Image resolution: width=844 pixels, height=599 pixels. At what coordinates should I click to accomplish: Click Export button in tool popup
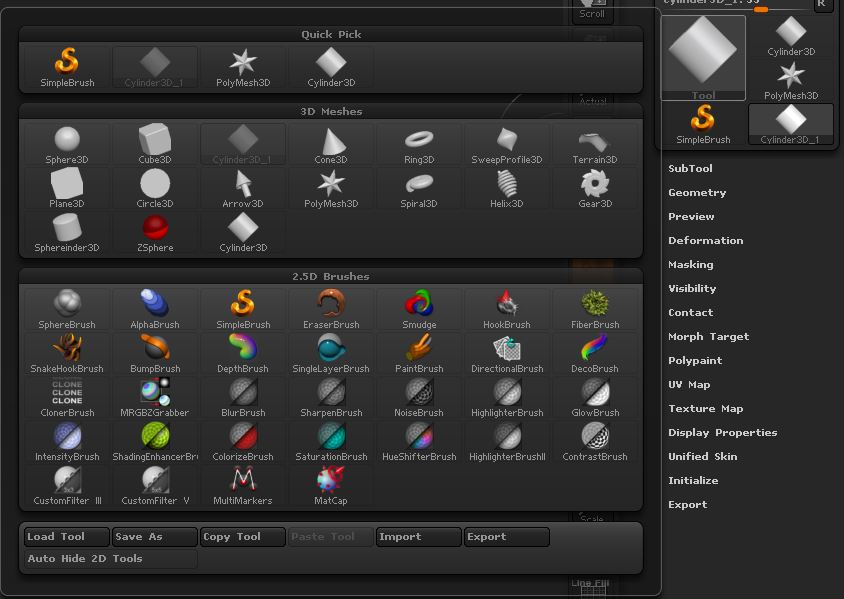click(507, 537)
